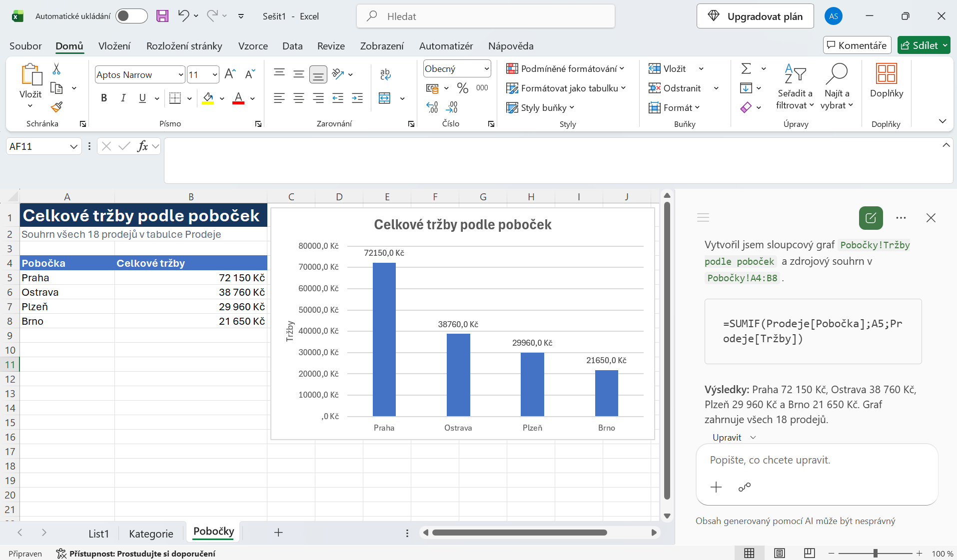Collapse the ribbon with chevron
This screenshot has width=957, height=560.
[x=943, y=121]
